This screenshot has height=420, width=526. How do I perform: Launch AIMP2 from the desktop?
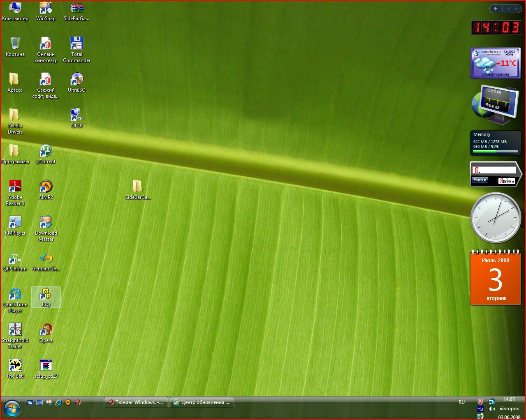click(46, 187)
